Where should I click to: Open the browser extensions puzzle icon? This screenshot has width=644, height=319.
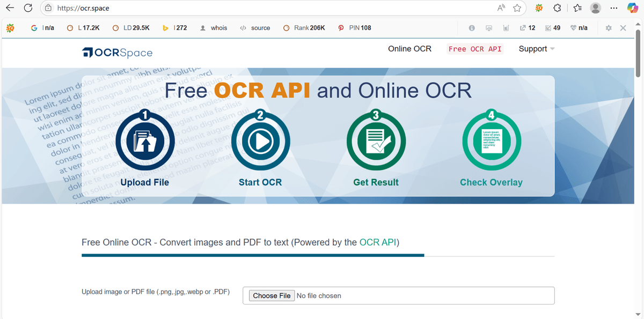click(x=557, y=8)
